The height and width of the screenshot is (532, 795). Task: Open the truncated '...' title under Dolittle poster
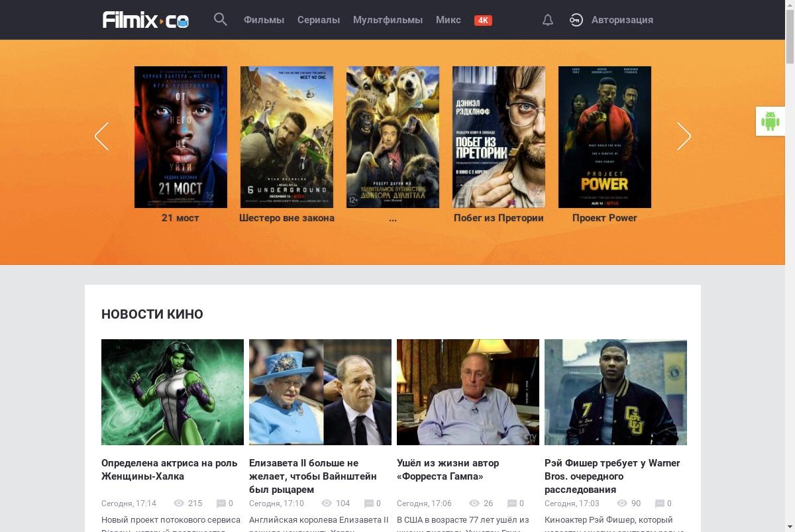393,218
